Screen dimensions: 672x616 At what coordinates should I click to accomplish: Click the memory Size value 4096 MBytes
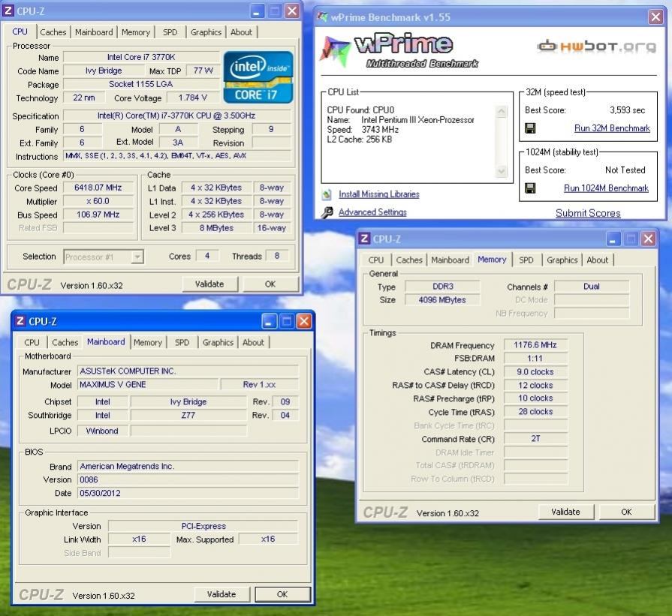tap(442, 300)
